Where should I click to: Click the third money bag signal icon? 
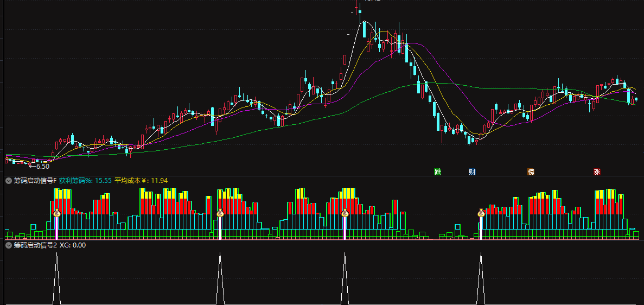tap(345, 213)
